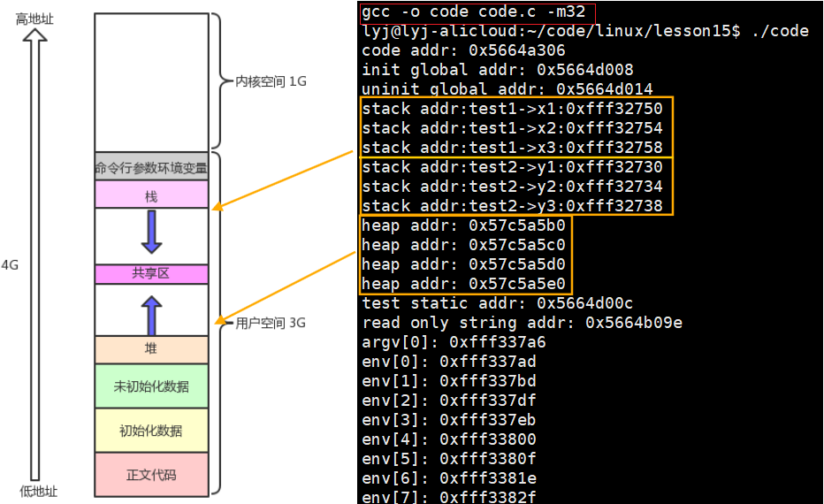Image resolution: width=824 pixels, height=504 pixels.
Task: Click the uninit global addr: 0x5664d014 line
Action: (507, 88)
